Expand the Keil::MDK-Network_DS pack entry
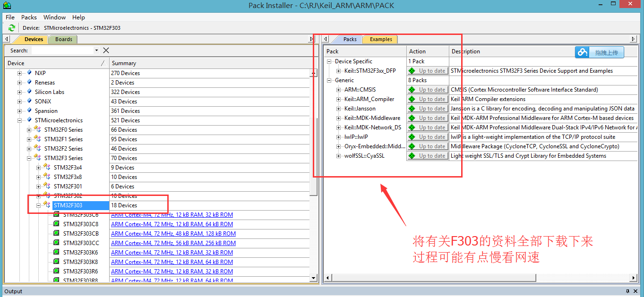Viewport: 644px width, 297px height. click(x=339, y=127)
